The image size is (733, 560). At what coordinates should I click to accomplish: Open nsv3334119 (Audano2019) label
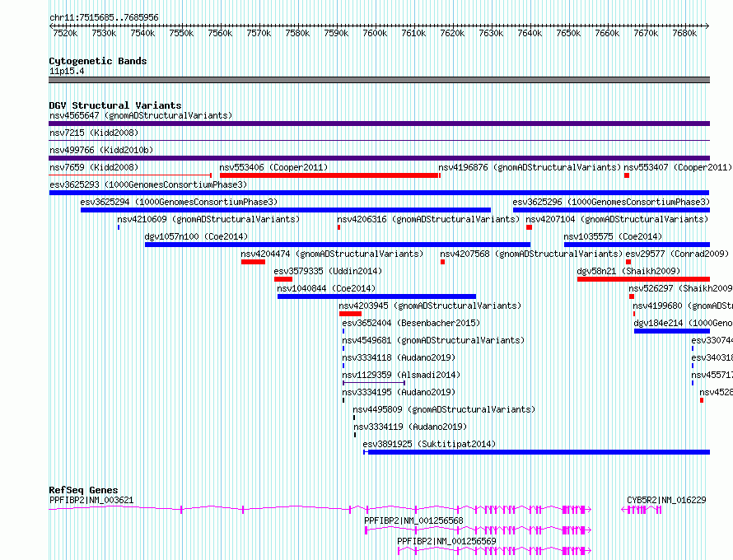click(x=410, y=427)
